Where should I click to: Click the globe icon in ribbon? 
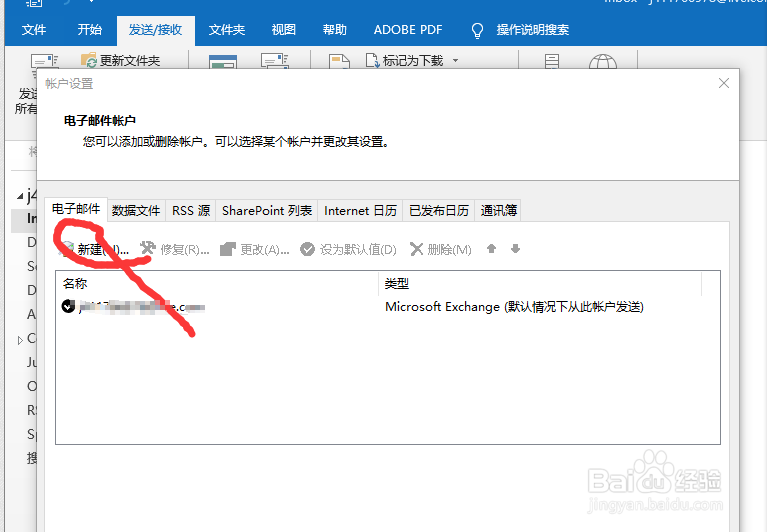point(603,62)
